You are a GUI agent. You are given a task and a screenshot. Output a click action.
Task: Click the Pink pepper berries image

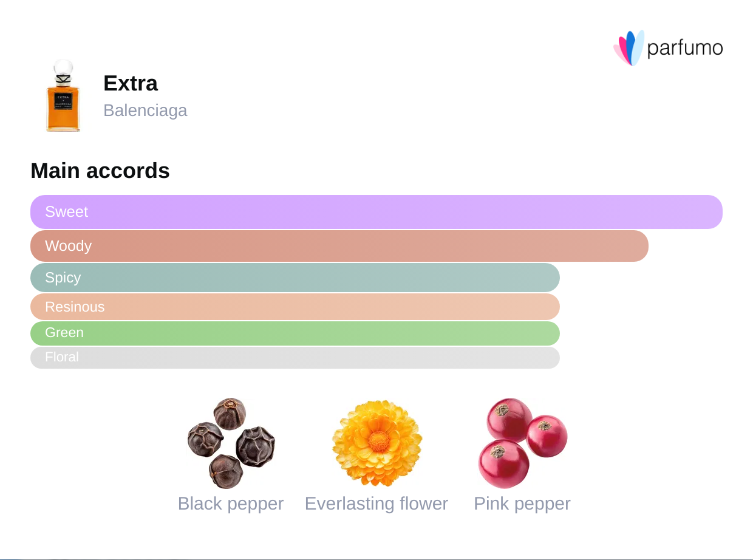click(x=522, y=443)
